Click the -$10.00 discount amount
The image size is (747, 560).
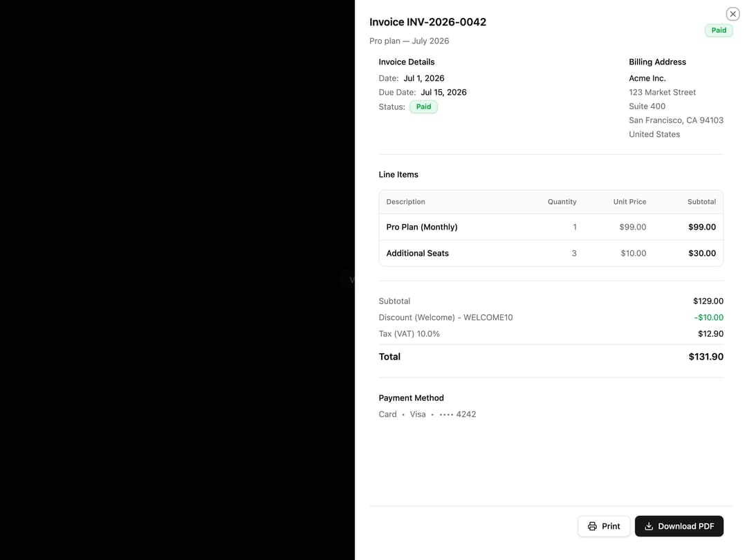pos(708,317)
